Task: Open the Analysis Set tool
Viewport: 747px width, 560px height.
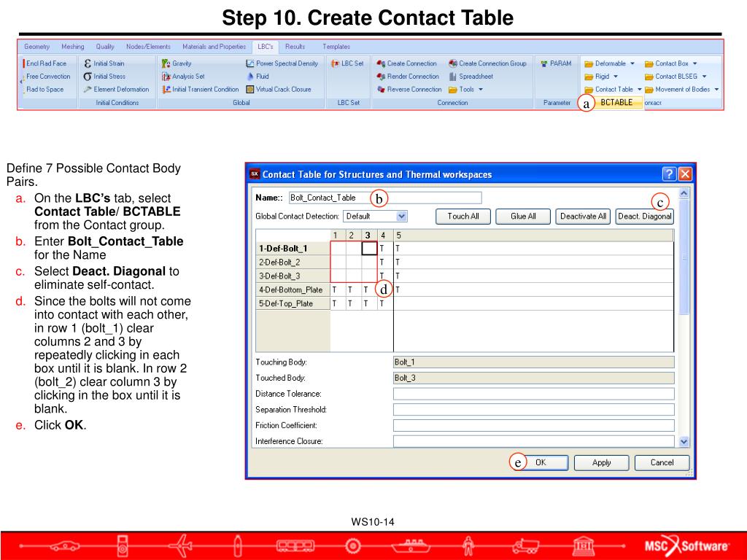Action: point(183,76)
